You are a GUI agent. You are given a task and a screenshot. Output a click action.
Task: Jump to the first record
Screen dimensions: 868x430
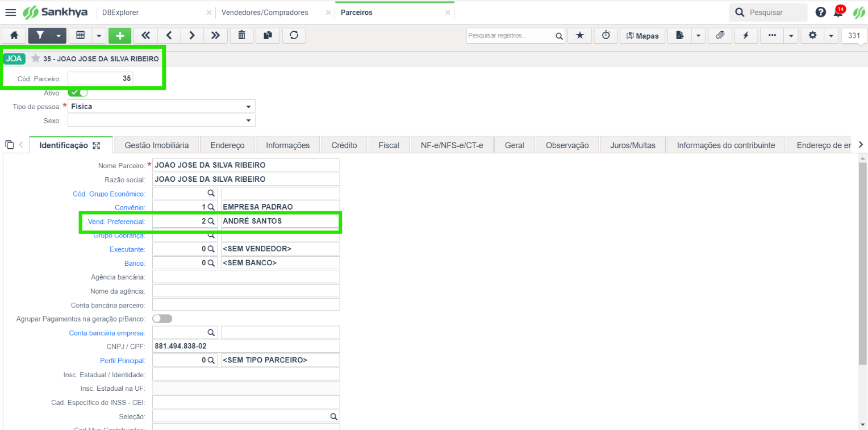tap(145, 35)
